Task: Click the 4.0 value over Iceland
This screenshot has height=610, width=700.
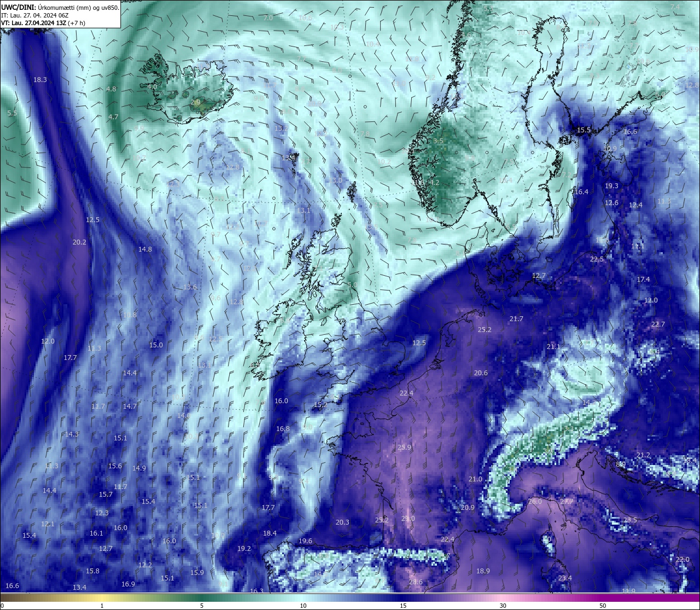Action: pyautogui.click(x=152, y=86)
